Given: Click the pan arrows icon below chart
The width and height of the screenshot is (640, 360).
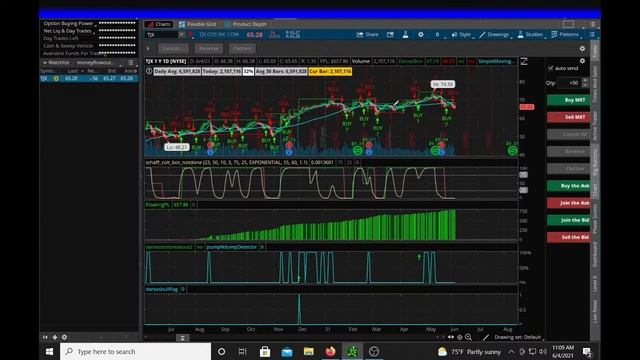Looking at the screenshot, I should (451, 337).
